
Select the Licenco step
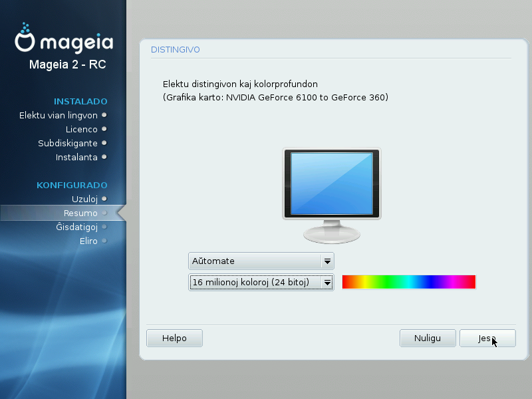(81, 129)
